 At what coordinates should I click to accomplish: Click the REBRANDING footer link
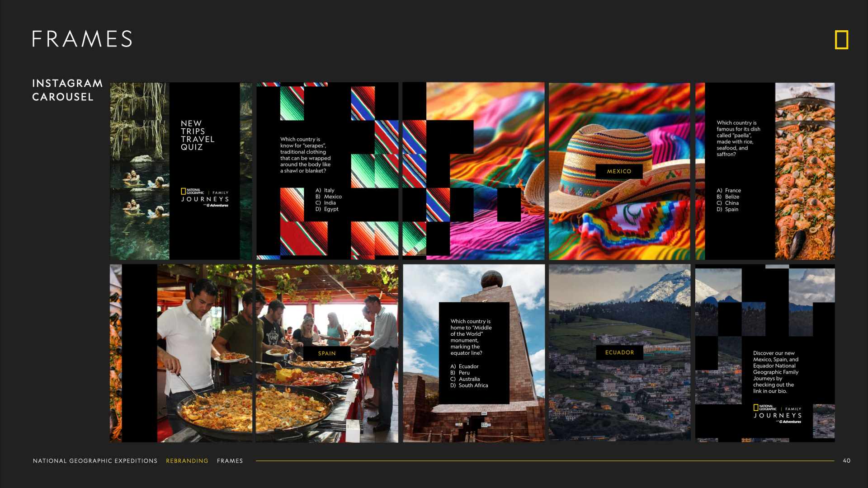187,461
